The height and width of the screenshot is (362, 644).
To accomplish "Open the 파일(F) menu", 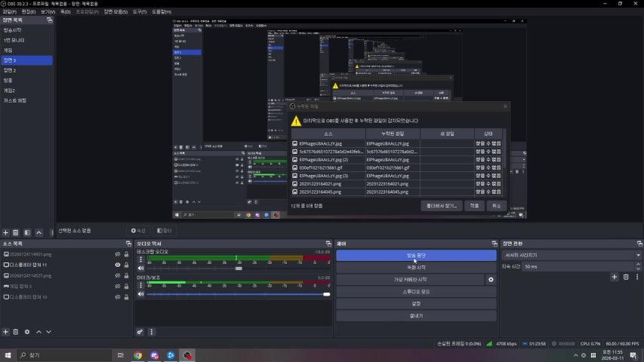I will [x=10, y=11].
